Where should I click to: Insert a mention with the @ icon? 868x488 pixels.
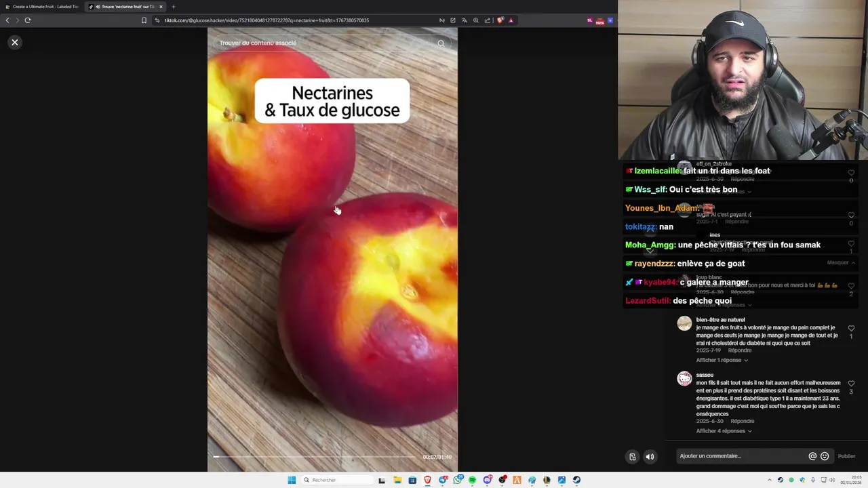(812, 456)
